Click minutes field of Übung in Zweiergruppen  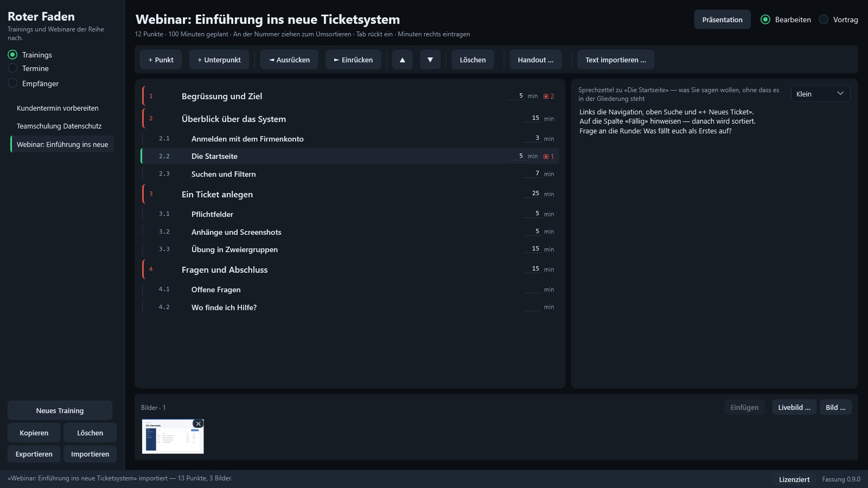(x=532, y=249)
